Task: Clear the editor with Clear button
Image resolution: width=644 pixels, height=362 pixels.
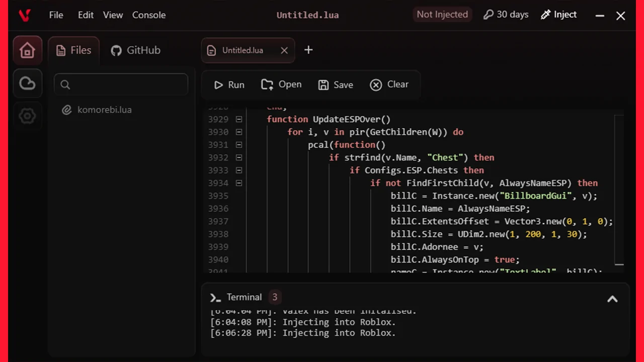Action: (x=389, y=84)
